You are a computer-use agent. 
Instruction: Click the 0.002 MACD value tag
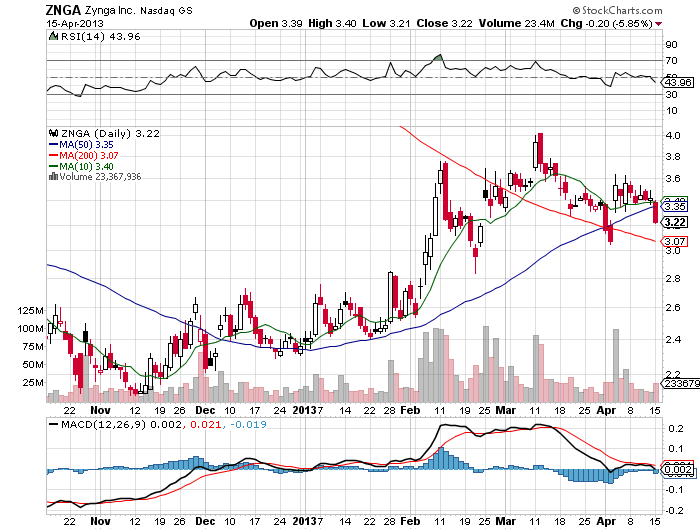(678, 470)
